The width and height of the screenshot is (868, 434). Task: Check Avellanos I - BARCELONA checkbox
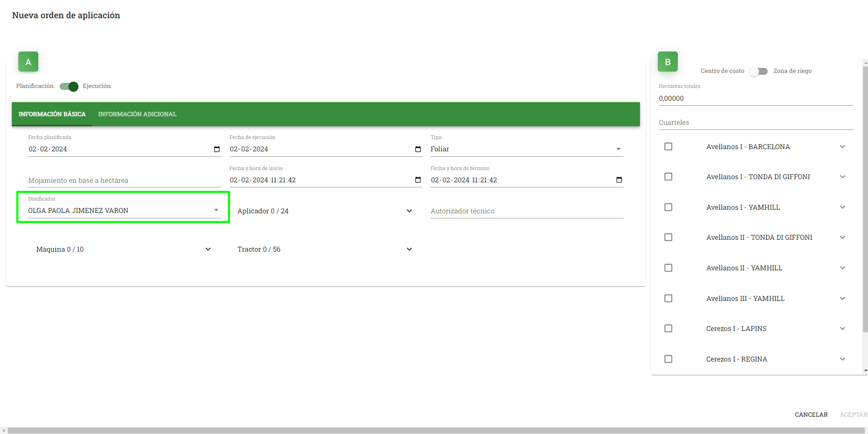pyautogui.click(x=668, y=146)
